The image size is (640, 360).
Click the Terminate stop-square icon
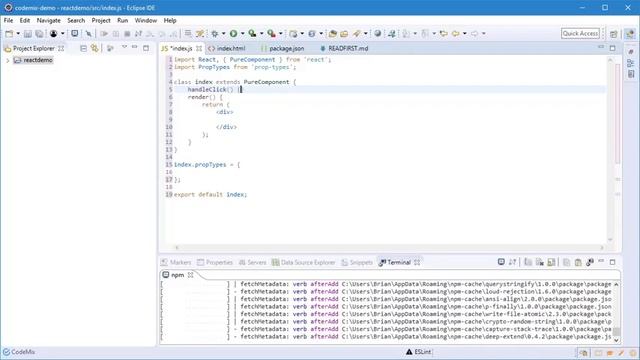tap(127, 33)
